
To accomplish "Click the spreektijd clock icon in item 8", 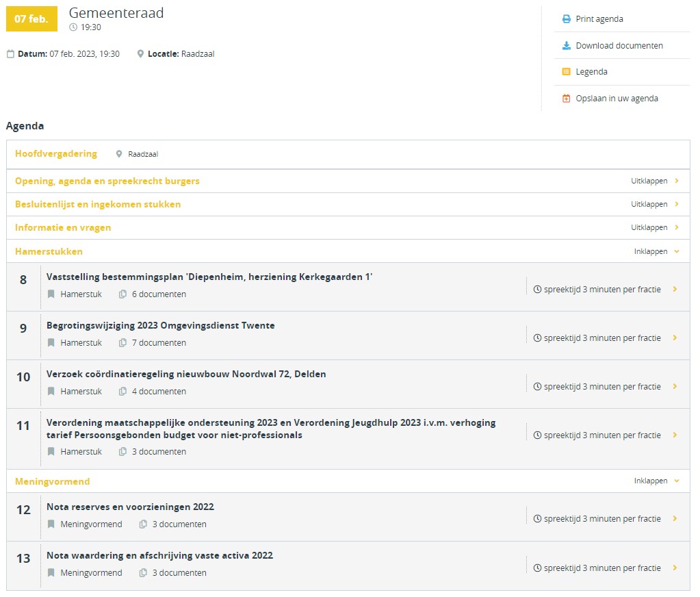I will point(538,290).
